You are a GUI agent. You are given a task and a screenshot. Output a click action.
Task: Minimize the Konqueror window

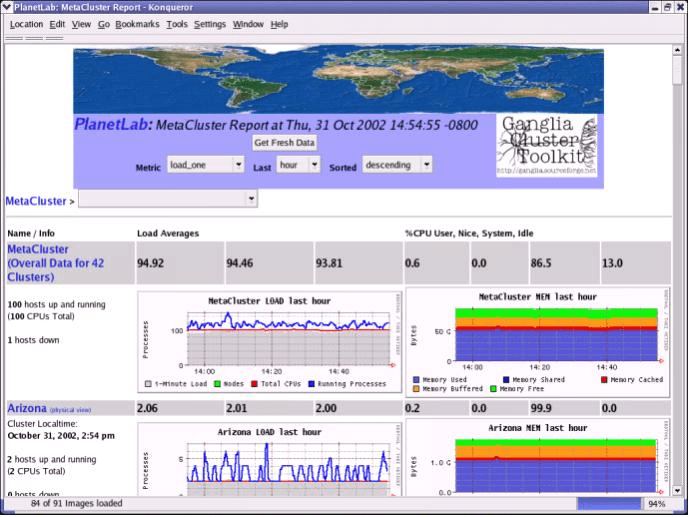[655, 7]
